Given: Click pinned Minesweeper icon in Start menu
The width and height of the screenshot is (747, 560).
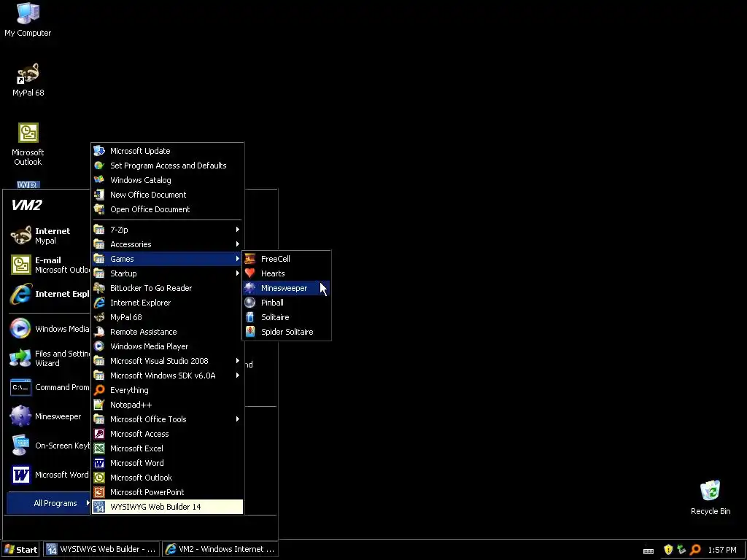Looking at the screenshot, I should [20, 416].
